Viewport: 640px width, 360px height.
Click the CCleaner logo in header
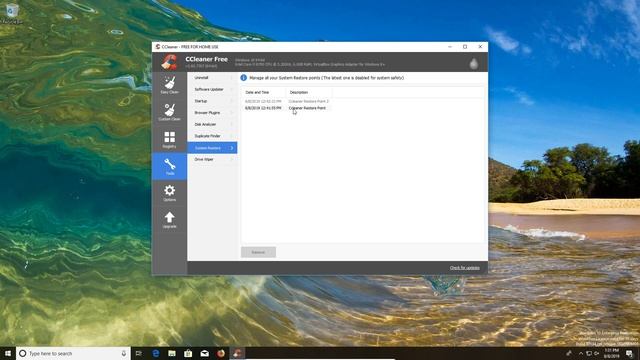tap(169, 62)
